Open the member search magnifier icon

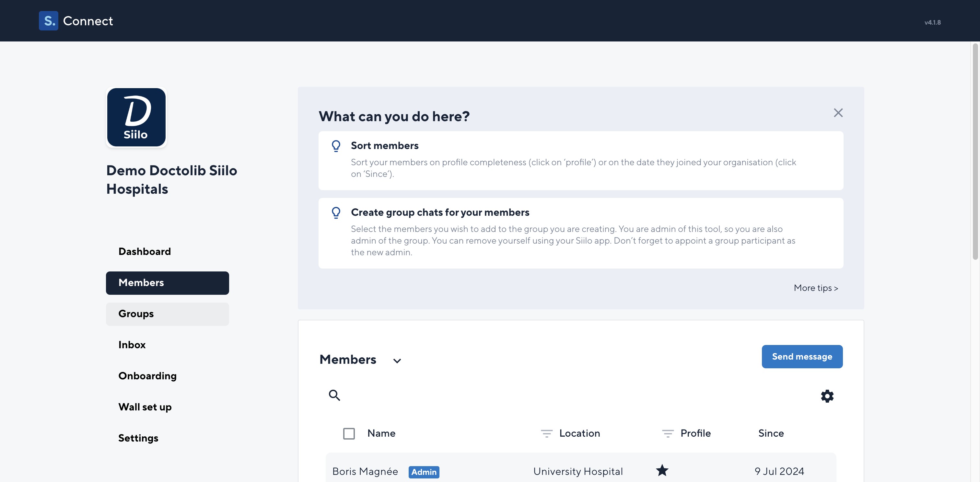[x=334, y=395]
